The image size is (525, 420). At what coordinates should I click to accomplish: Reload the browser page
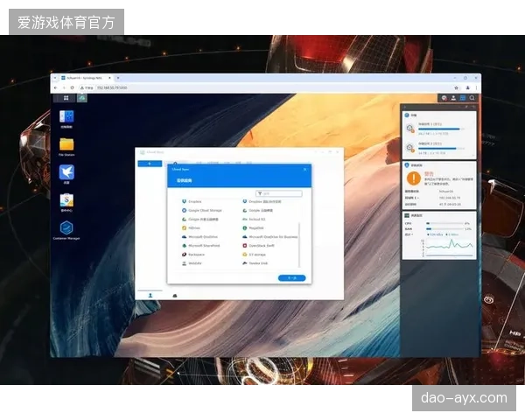point(72,87)
